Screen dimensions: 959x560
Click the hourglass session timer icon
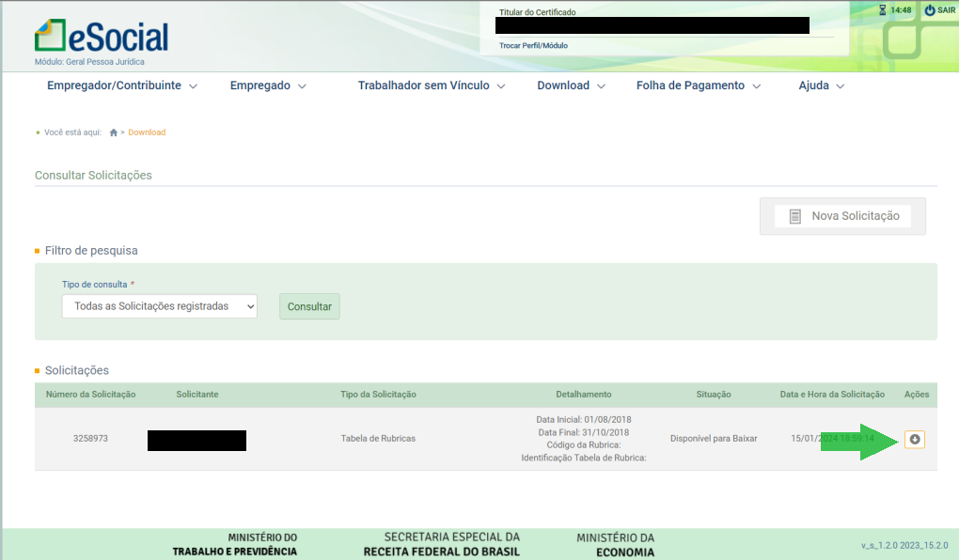tap(882, 10)
